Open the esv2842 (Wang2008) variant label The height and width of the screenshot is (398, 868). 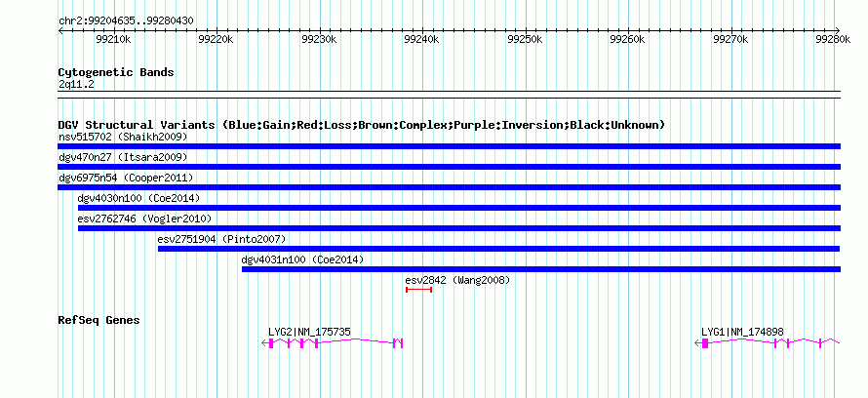457,280
